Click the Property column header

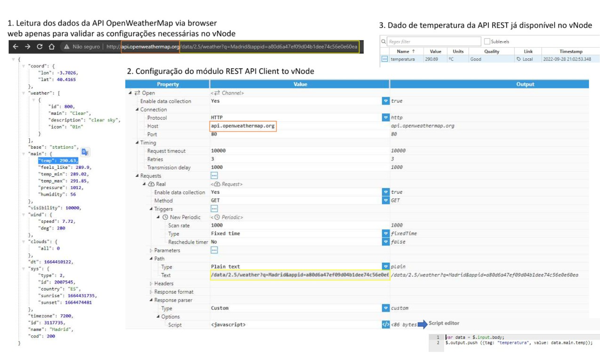pos(168,84)
